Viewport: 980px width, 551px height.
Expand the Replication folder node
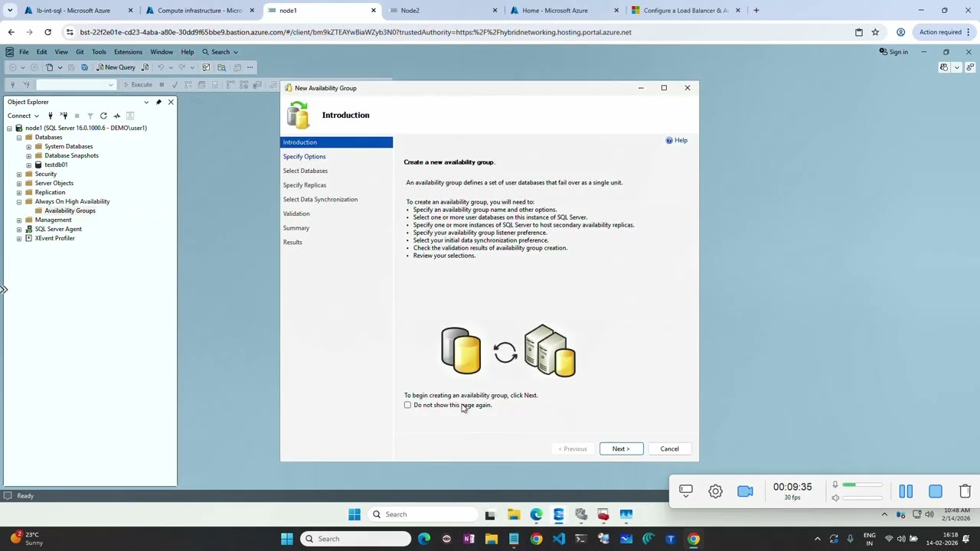tap(19, 192)
